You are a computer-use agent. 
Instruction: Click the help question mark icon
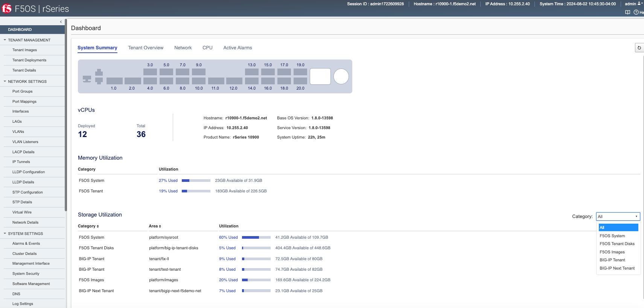pyautogui.click(x=636, y=12)
